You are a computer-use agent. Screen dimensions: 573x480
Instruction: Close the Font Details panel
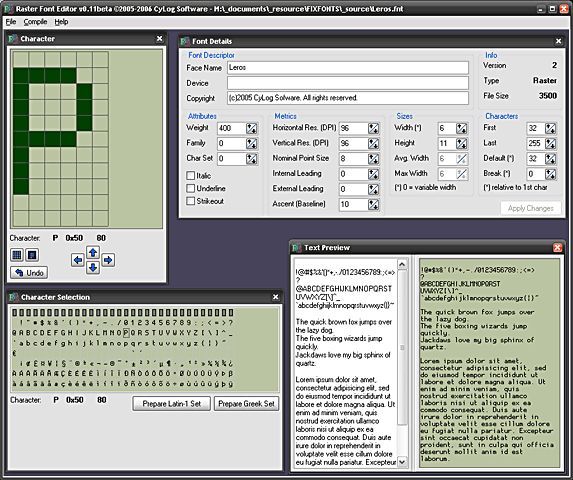tap(558, 41)
